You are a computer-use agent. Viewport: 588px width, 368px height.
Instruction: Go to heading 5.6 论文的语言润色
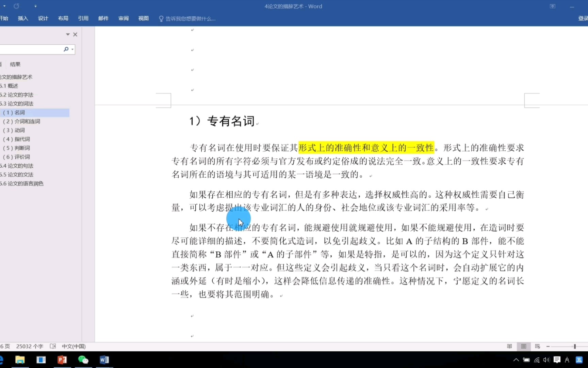pos(22,183)
